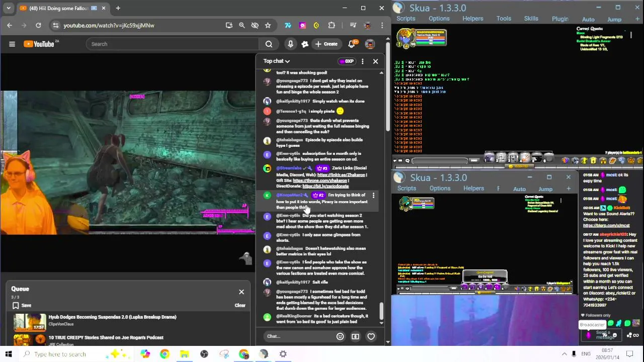The height and width of the screenshot is (362, 644).
Task: Open the blerp.com link in Kick chat
Action: click(x=606, y=226)
